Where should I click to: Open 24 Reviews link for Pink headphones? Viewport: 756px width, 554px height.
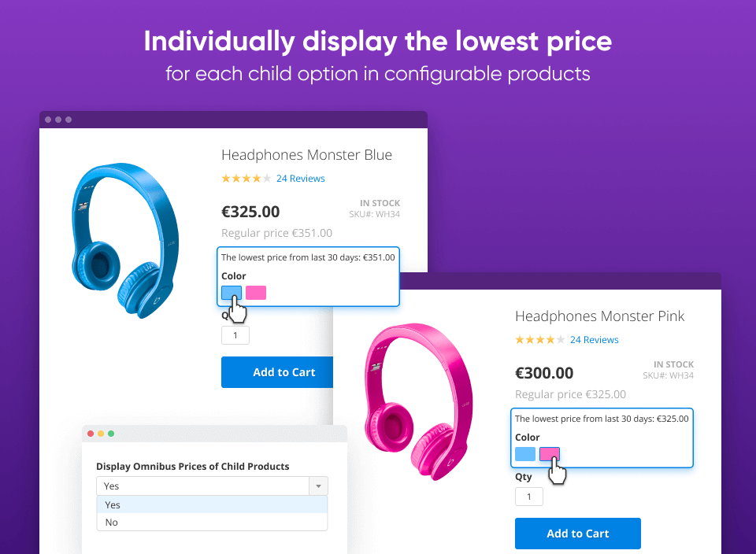point(594,340)
